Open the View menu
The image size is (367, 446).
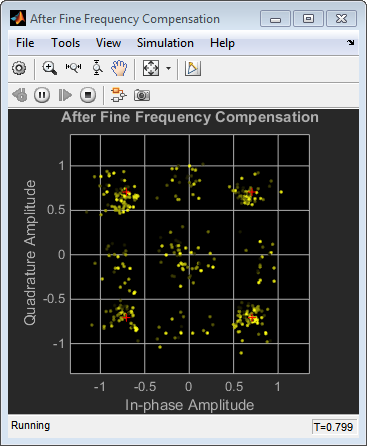[x=108, y=43]
